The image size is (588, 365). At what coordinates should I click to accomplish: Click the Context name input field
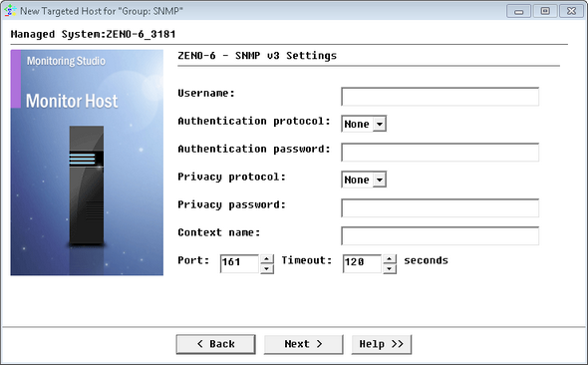[x=440, y=236]
